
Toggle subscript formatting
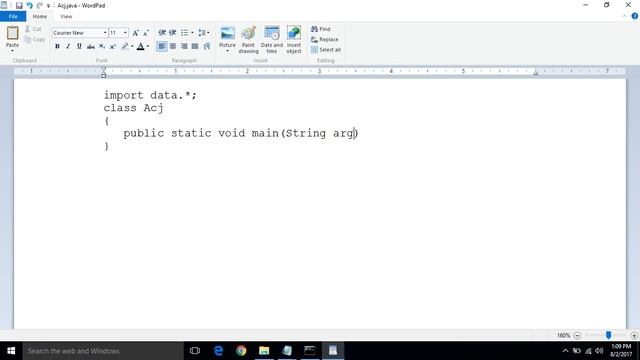[x=102, y=46]
